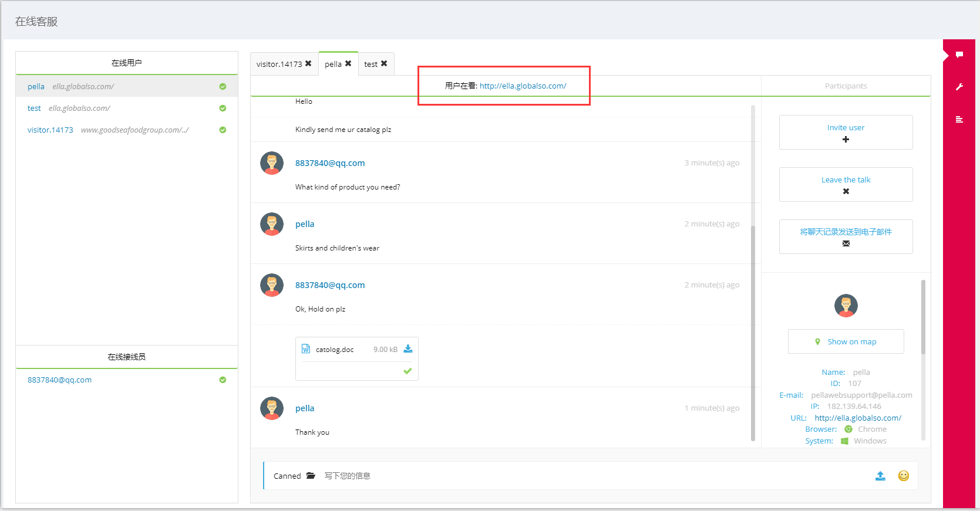Viewport: 980px width, 511px height.
Task: Open the emoji smiley picker
Action: [x=904, y=476]
